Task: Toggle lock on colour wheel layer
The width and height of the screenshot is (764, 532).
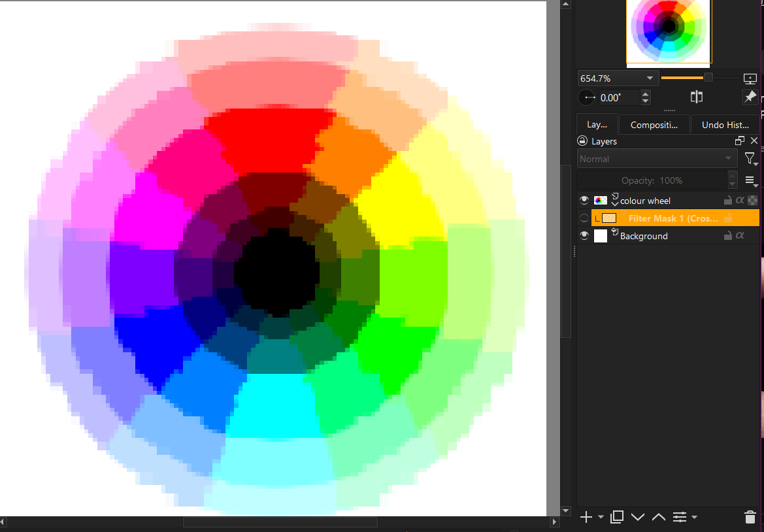Action: tap(727, 201)
